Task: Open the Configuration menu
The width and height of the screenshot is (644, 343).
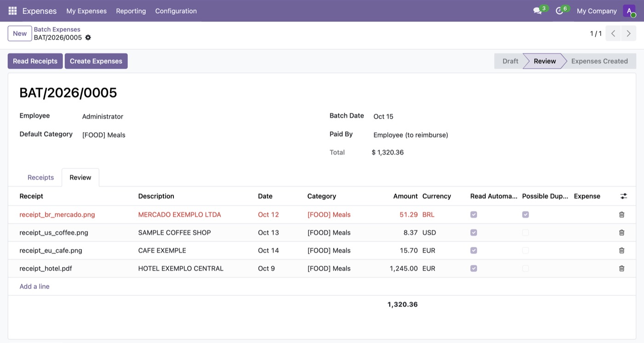Action: (176, 11)
